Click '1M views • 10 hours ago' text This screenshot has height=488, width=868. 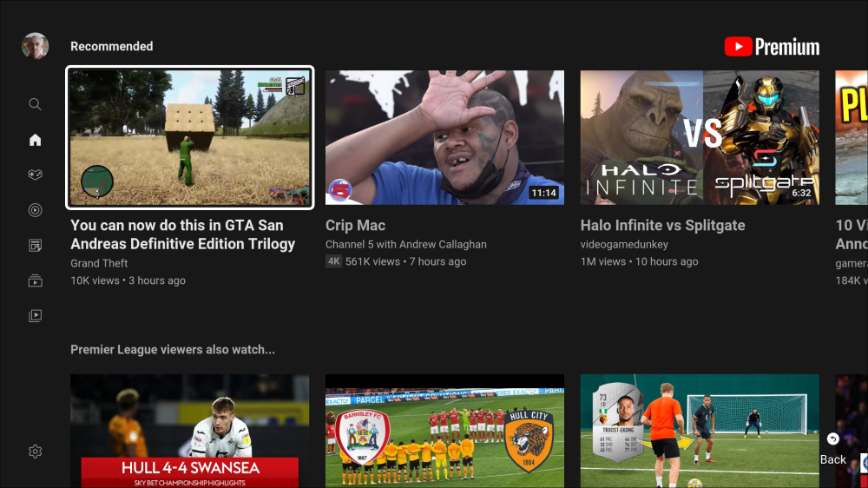pyautogui.click(x=640, y=261)
